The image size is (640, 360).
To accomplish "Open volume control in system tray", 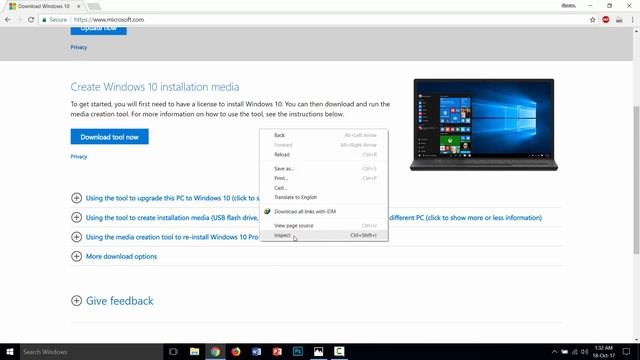I will coord(584,352).
